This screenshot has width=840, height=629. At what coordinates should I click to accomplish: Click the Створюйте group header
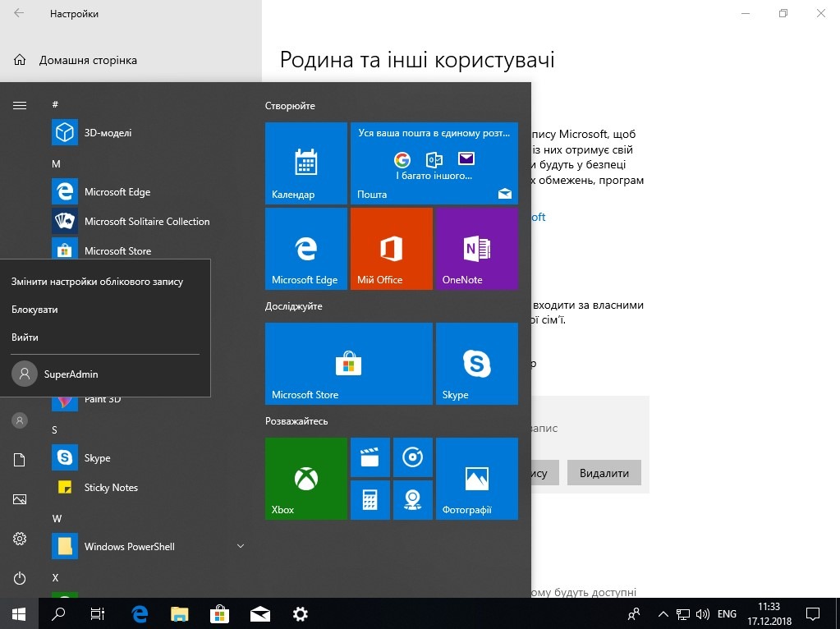(290, 106)
